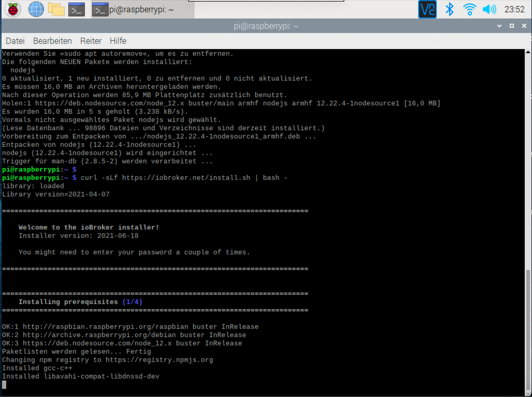
Task: Click the "You might need to enter your password" line
Action: (134, 252)
